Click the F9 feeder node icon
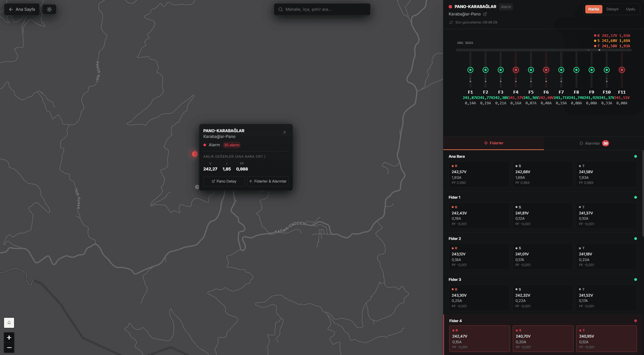This screenshot has height=355, width=644. click(x=591, y=70)
